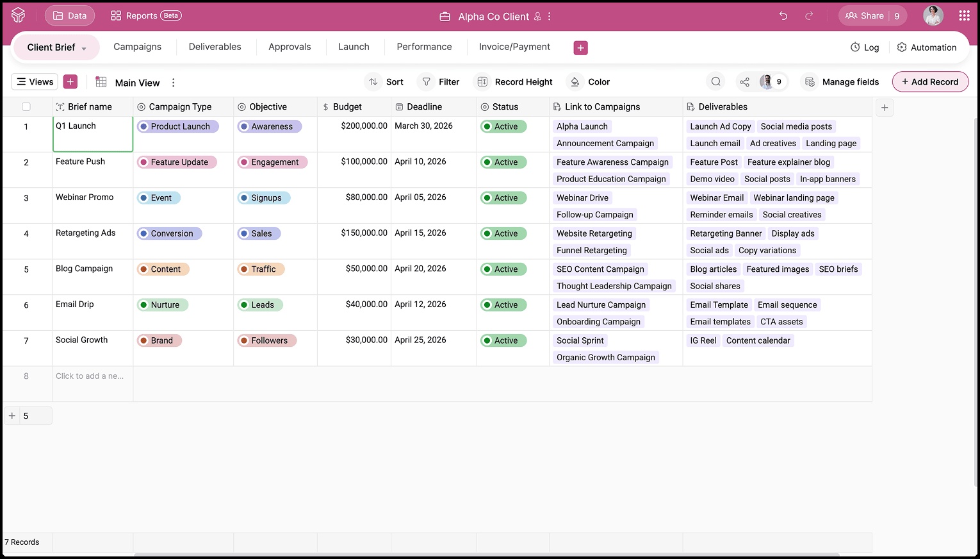Switch to the Deliverables tab
The height and width of the screenshot is (559, 980).
(x=215, y=47)
